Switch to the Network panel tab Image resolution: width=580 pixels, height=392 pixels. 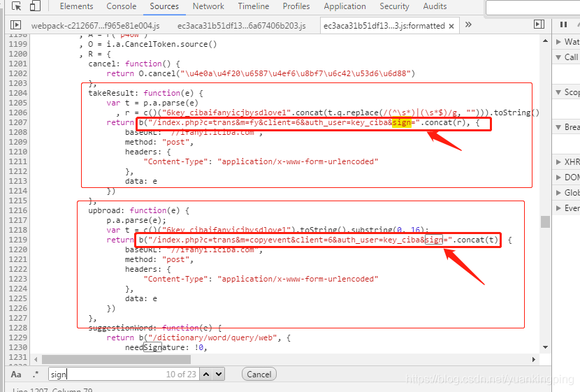[x=208, y=6]
